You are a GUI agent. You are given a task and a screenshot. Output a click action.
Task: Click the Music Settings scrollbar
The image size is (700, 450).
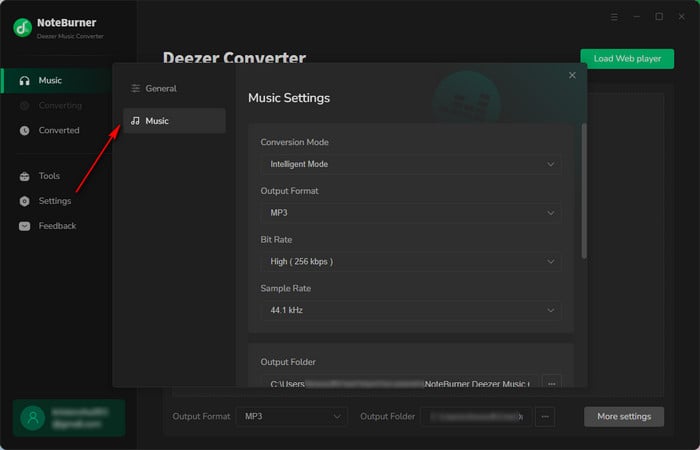(584, 191)
